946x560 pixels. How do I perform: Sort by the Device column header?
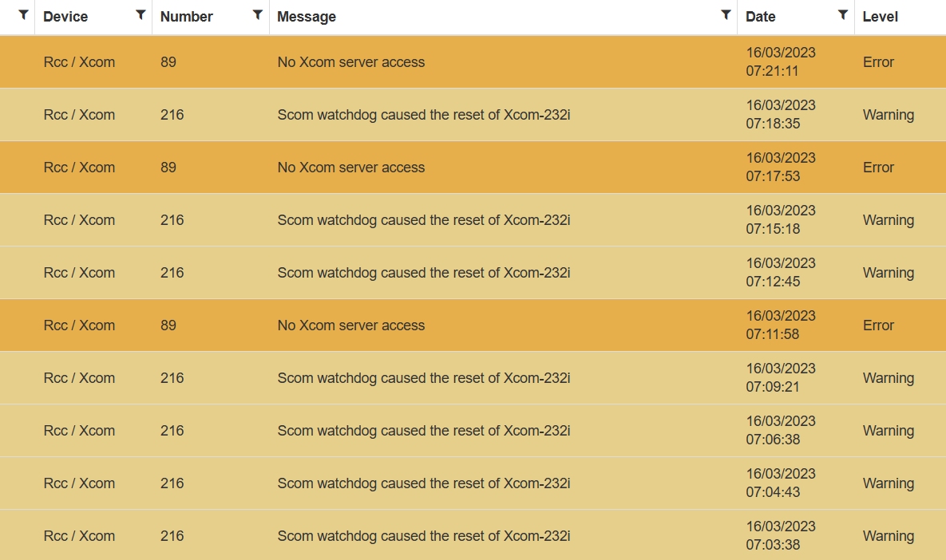pyautogui.click(x=65, y=17)
